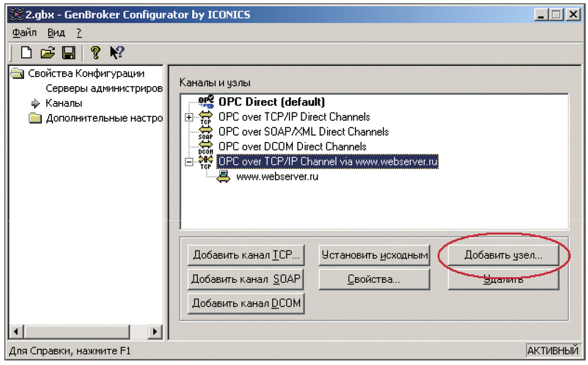Click the folder icon of Дополнительные настройки
Screen dimensions: 588x365
tap(35, 118)
